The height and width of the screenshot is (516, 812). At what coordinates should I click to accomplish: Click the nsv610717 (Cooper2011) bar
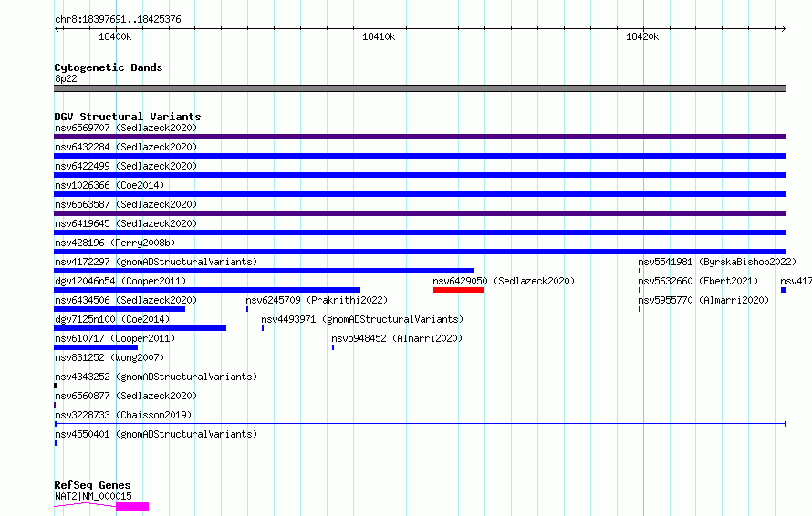(96, 347)
